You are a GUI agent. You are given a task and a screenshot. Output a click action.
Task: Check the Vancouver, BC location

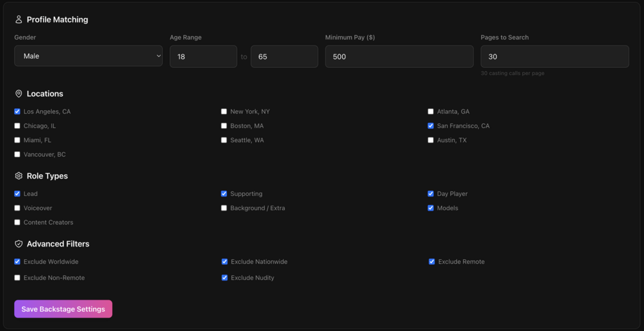tap(17, 154)
